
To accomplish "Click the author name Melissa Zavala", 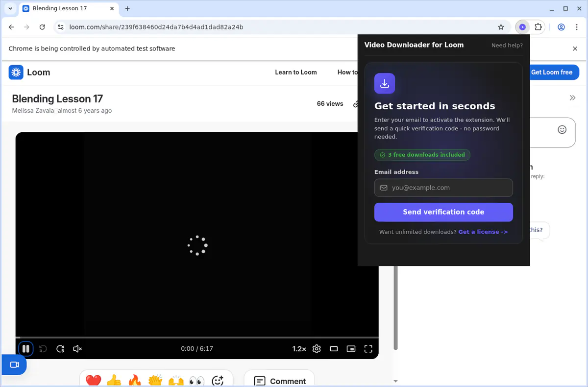I will pos(33,111).
